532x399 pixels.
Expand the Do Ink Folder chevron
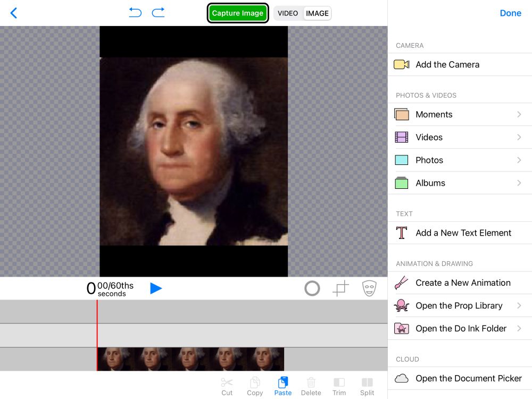[x=519, y=328]
